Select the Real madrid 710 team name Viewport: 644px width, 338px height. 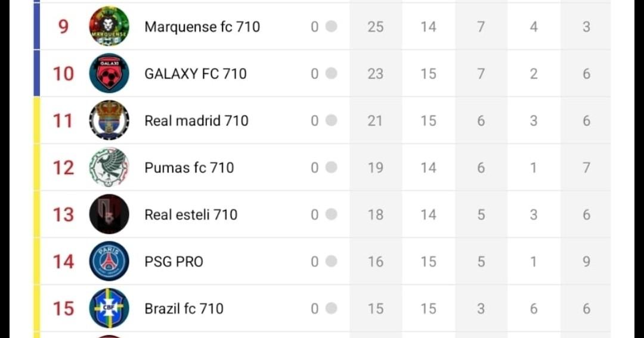tap(196, 121)
